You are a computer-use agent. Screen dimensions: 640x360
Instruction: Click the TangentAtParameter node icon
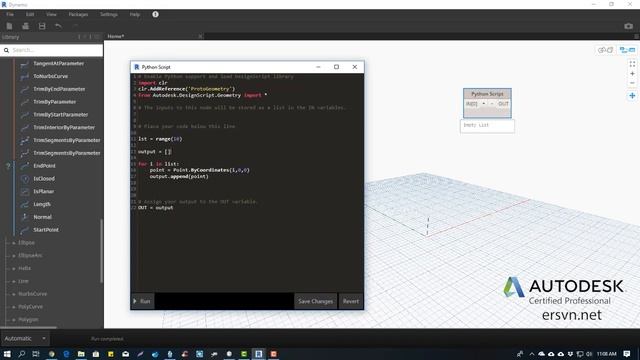coord(24,64)
